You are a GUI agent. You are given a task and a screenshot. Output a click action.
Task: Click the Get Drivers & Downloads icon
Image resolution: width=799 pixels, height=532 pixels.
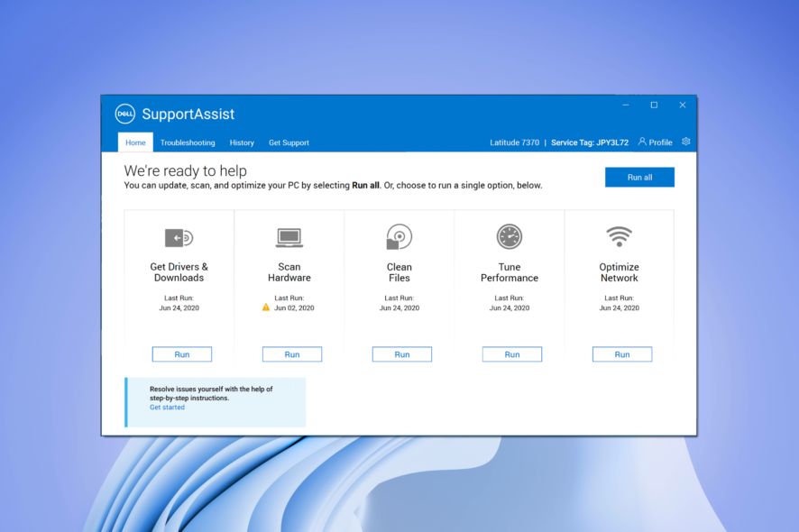click(179, 237)
